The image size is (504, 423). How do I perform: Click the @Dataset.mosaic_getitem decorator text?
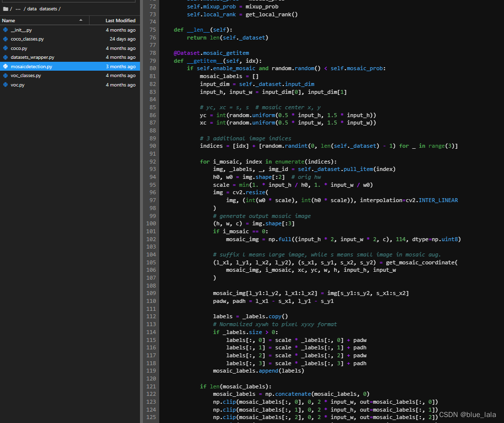[x=211, y=53]
